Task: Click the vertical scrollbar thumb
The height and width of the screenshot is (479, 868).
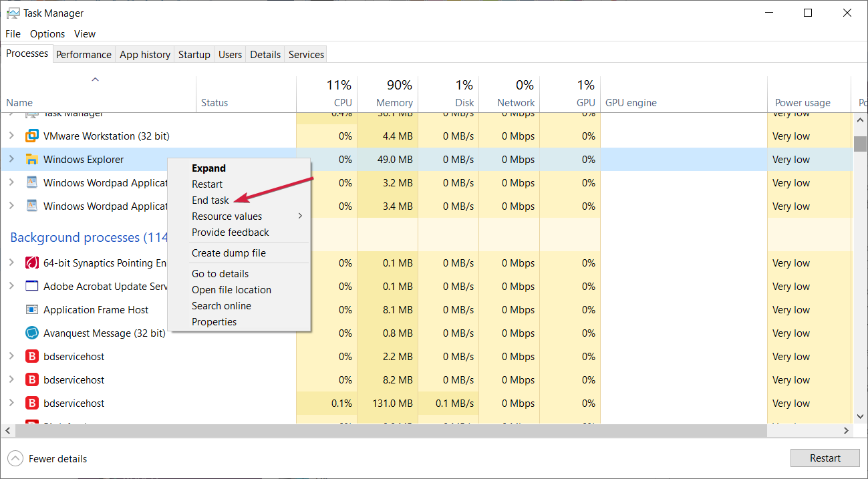Action: point(860,144)
